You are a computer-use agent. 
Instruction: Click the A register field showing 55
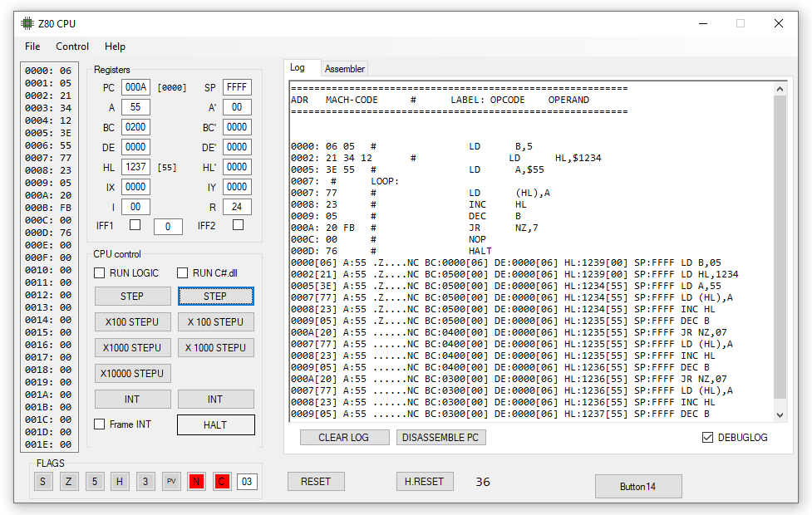click(x=135, y=107)
